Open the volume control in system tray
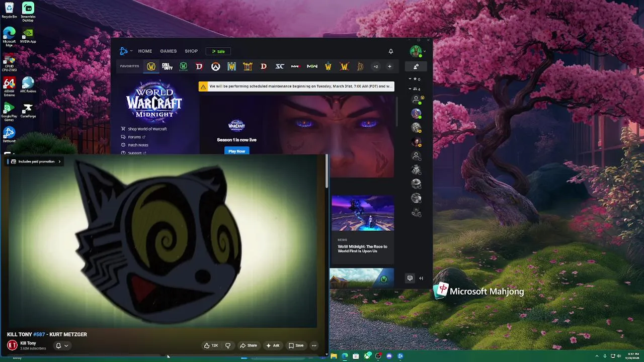 pyautogui.click(x=619, y=356)
